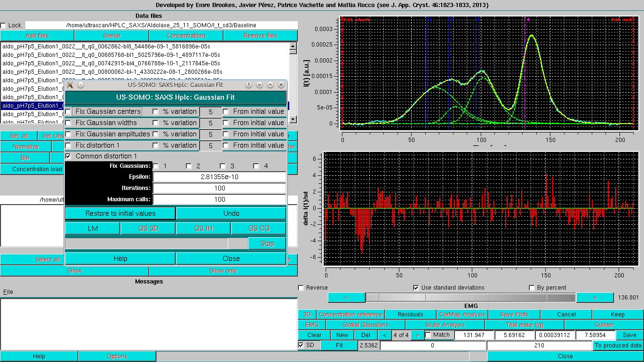Click the '<' arrow left of the frame slider
This screenshot has height=362, width=644.
[x=346, y=297]
